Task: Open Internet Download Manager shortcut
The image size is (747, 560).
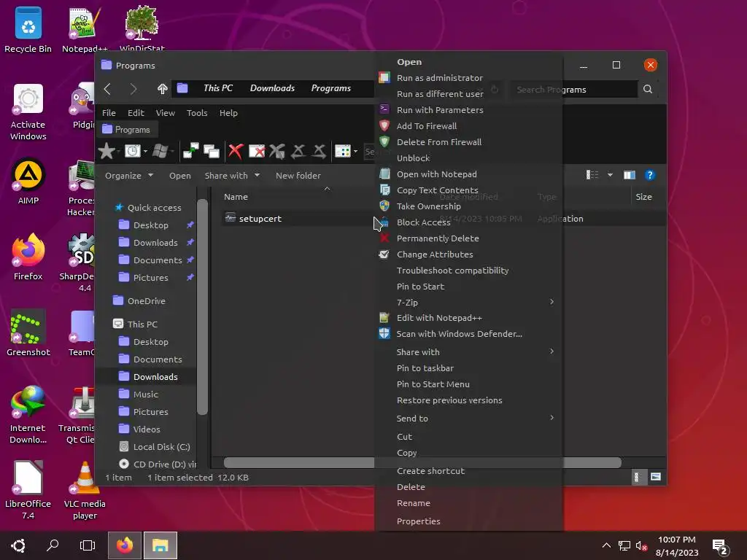Action: click(x=28, y=415)
